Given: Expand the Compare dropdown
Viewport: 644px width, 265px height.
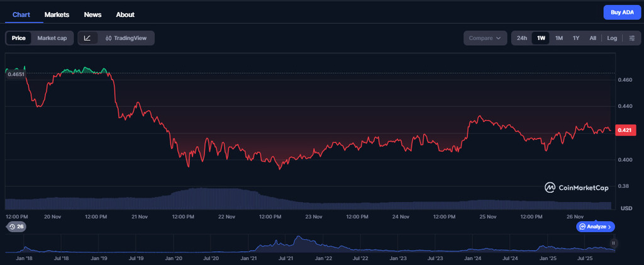Looking at the screenshot, I should tap(485, 38).
